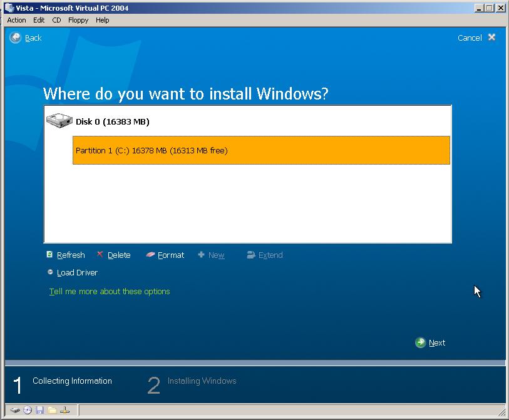Screen dimensions: 509x420
Task: Click the Delete partition link
Action: [119, 255]
